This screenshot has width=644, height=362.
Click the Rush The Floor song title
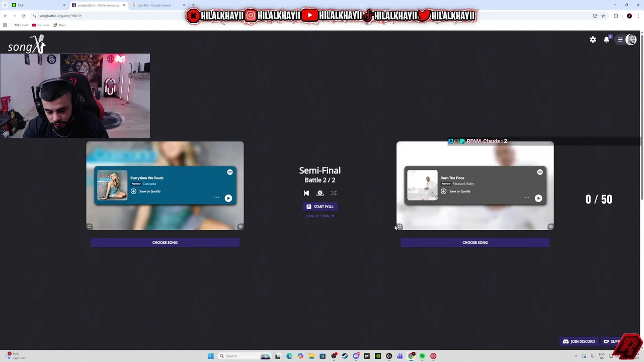(x=452, y=178)
